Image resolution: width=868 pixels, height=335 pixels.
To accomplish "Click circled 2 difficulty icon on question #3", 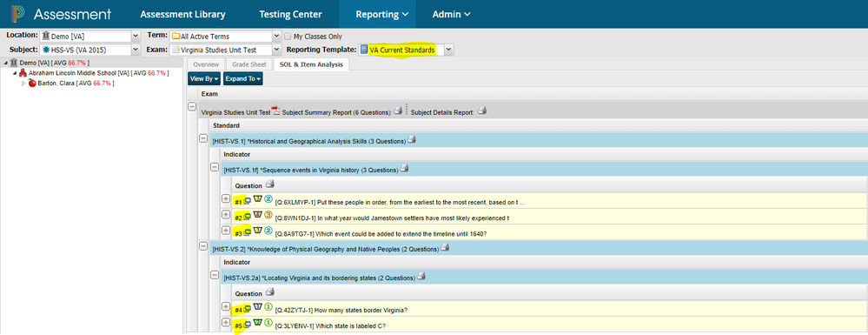I will 268,231.
